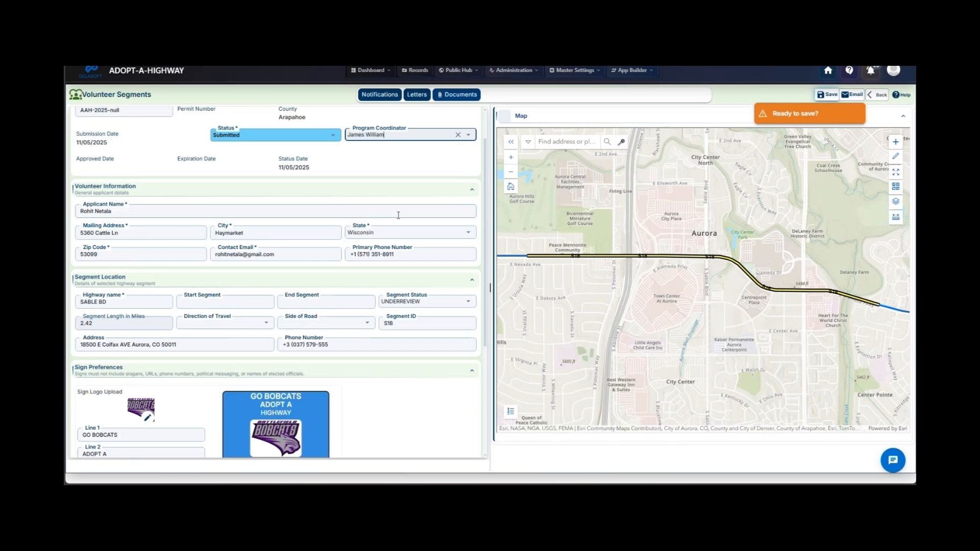Click the home icon in the header
This screenshot has height=551, width=980.
[828, 70]
